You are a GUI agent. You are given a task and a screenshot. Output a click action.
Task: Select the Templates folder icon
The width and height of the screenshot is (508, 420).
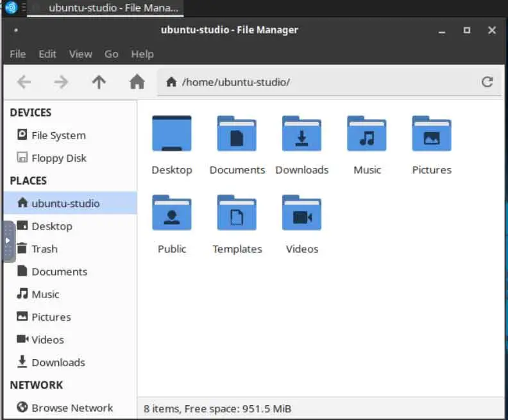(237, 212)
